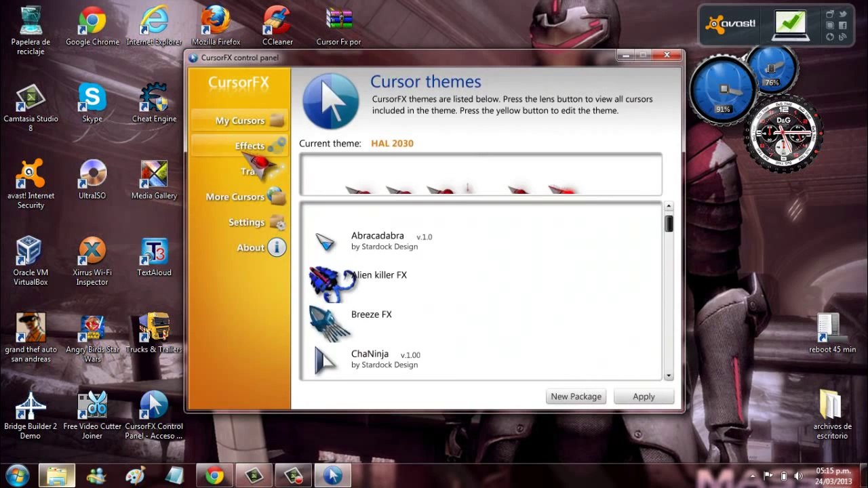Open the Windows Start menu

17,475
